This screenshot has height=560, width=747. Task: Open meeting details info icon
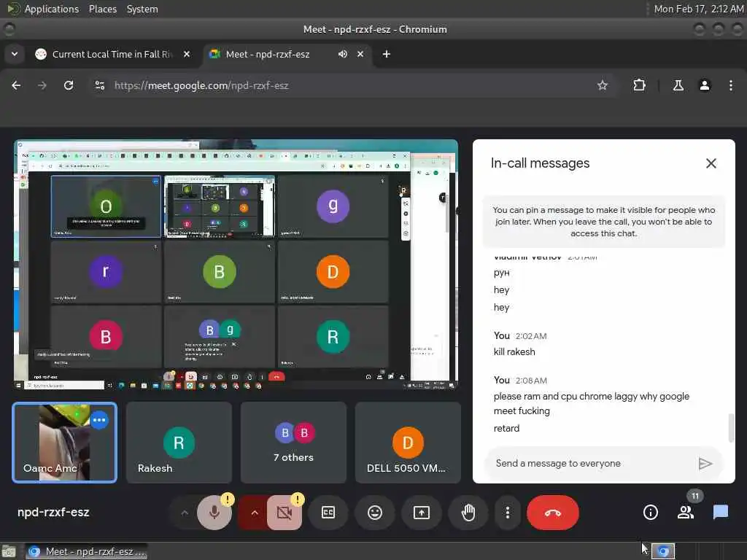tap(650, 513)
